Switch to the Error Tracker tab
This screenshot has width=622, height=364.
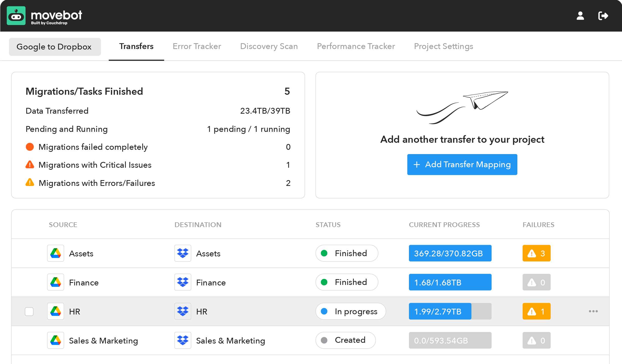[197, 46]
